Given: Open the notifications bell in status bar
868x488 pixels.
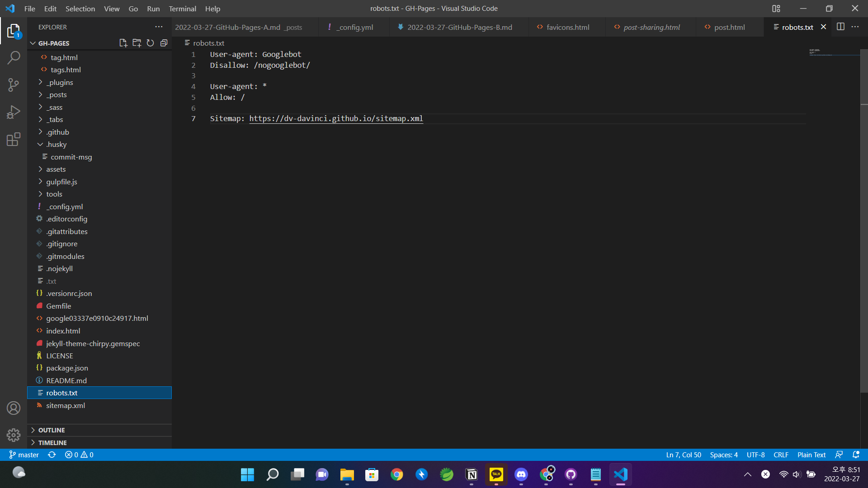Looking at the screenshot, I should pos(856,455).
